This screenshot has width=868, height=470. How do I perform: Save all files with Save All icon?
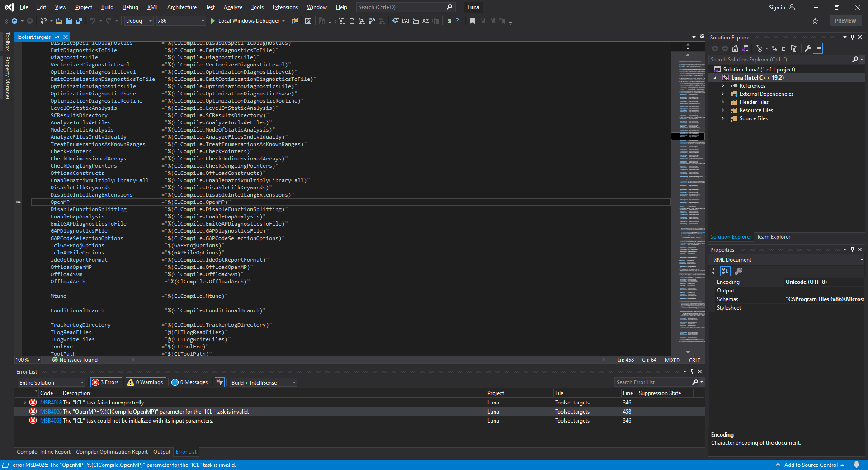click(79, 21)
